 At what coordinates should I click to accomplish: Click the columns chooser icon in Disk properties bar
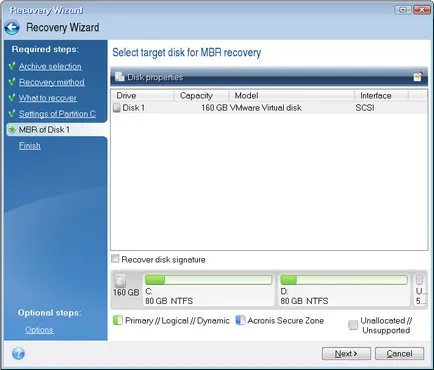pyautogui.click(x=418, y=77)
